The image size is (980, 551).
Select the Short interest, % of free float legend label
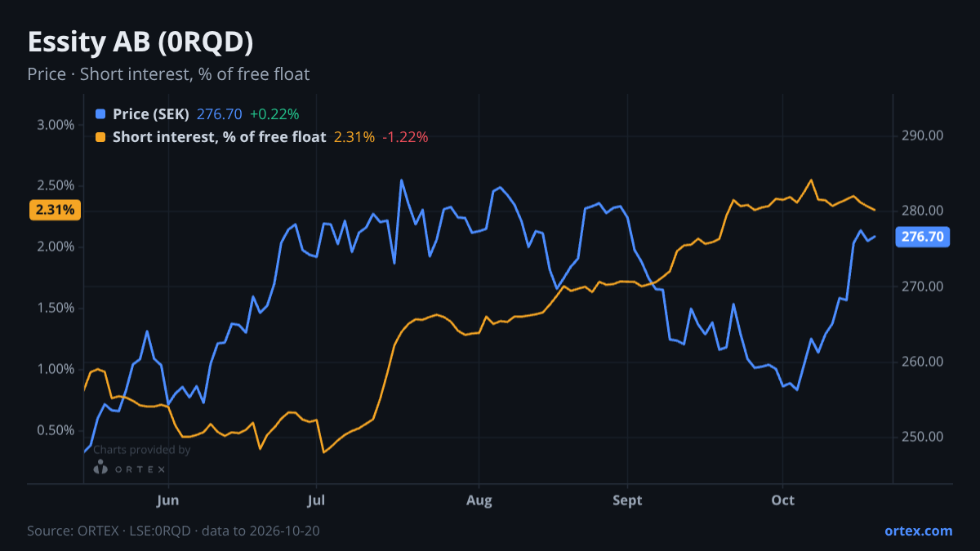219,137
